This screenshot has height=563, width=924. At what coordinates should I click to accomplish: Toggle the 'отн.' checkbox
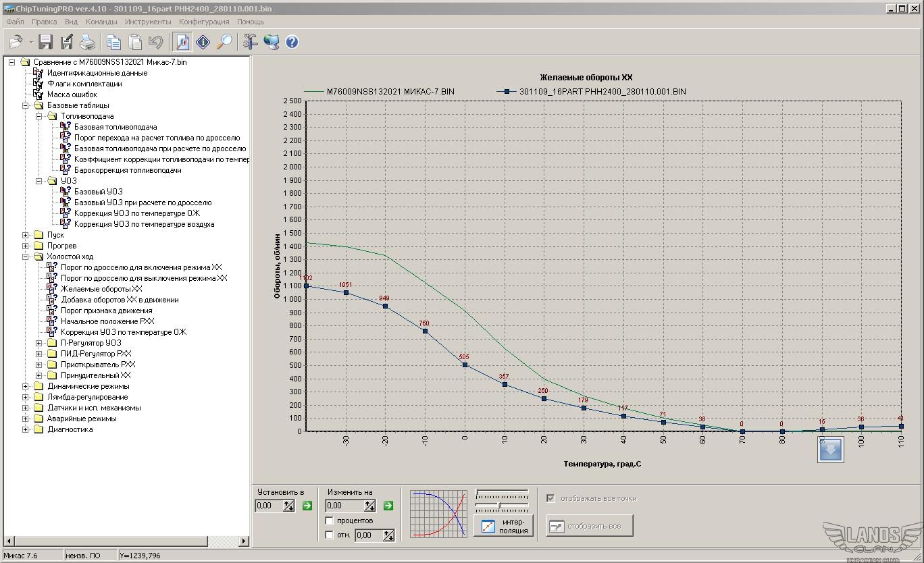[x=330, y=535]
